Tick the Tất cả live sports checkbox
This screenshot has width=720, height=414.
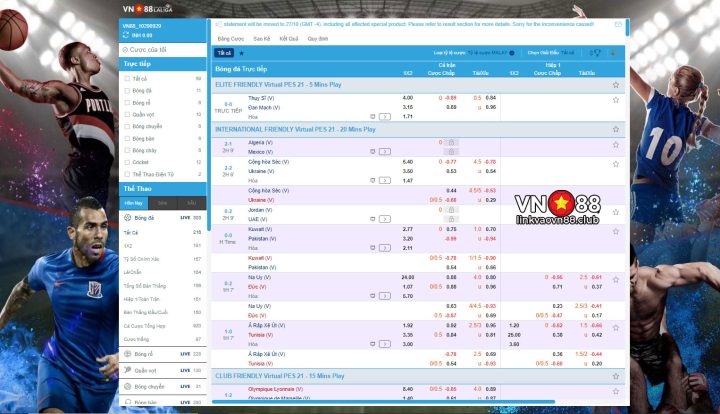pos(127,78)
